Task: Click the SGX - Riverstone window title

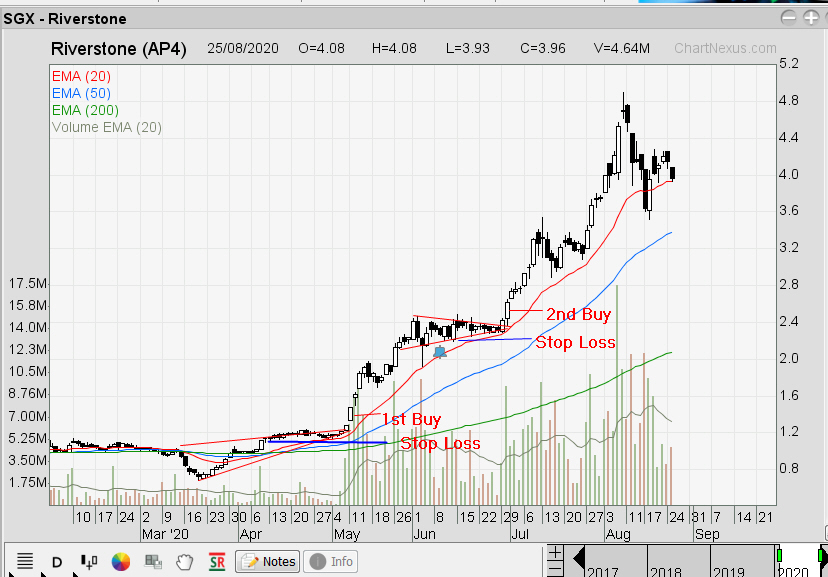Action: 65,19
